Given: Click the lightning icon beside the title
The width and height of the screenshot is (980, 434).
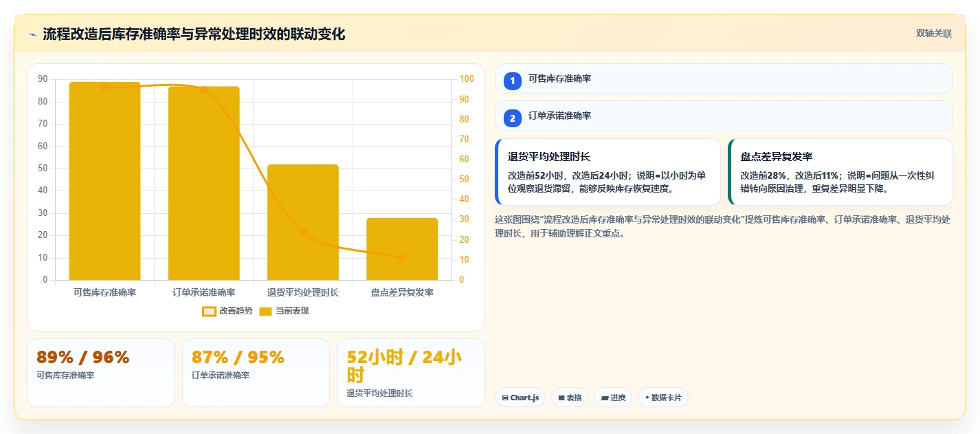Looking at the screenshot, I should pos(32,34).
